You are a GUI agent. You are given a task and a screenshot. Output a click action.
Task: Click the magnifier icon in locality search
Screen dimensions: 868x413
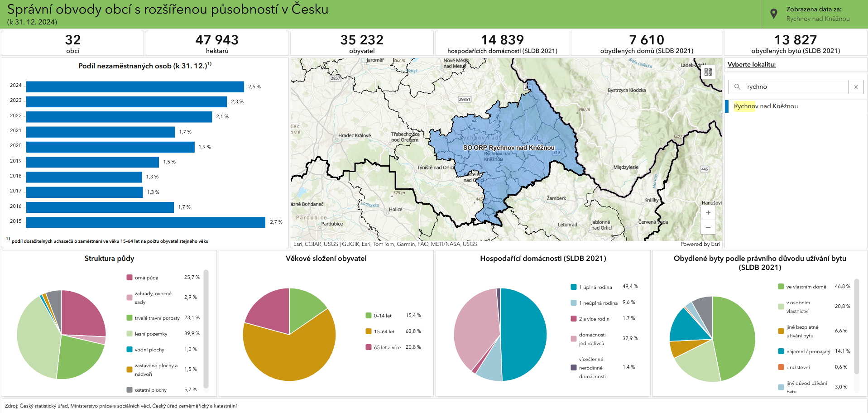pos(737,87)
